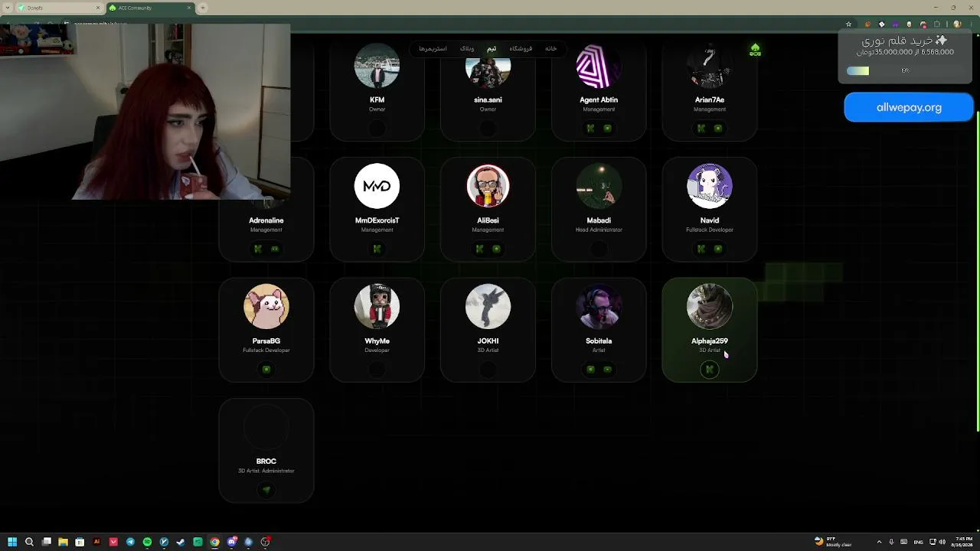The width and height of the screenshot is (980, 551).
Task: Click the BROC name text
Action: click(266, 461)
